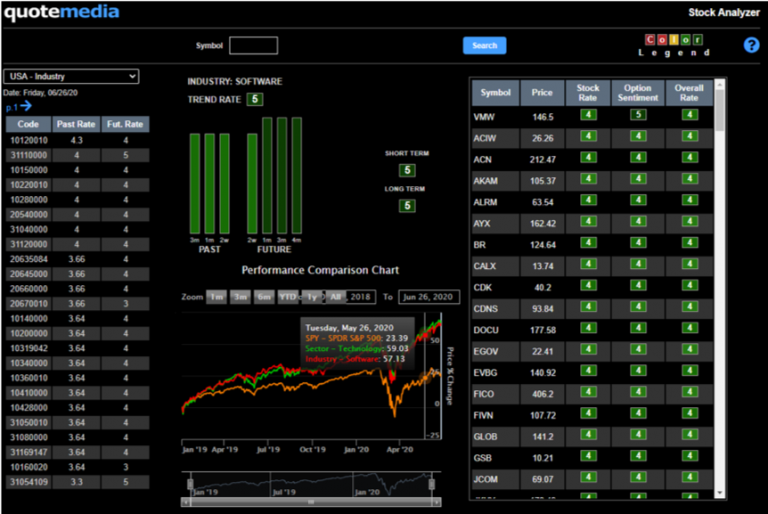This screenshot has height=514, width=768.
Task: Click right handle of chart range navigator
Action: [x=432, y=485]
